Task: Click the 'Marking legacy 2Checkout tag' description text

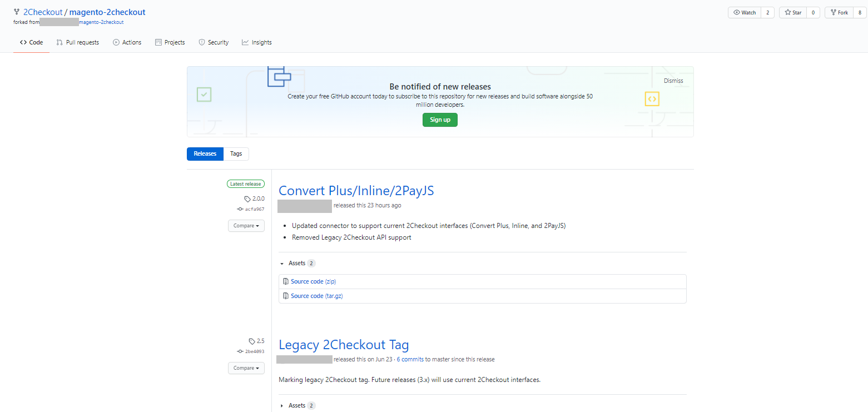Action: coord(409,380)
